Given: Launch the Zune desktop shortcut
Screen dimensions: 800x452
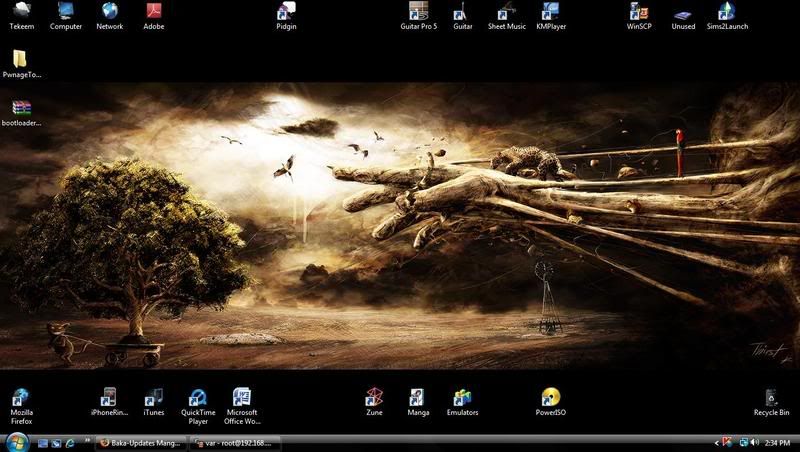Looking at the screenshot, I should coord(374,402).
